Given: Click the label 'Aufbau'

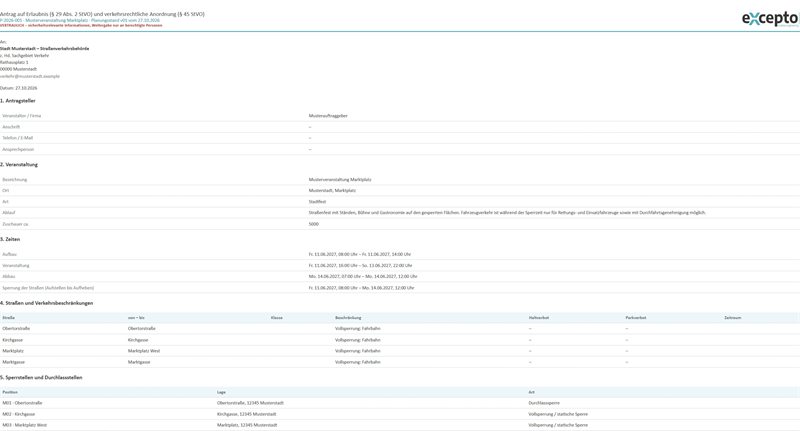Looking at the screenshot, I should 9,254.
